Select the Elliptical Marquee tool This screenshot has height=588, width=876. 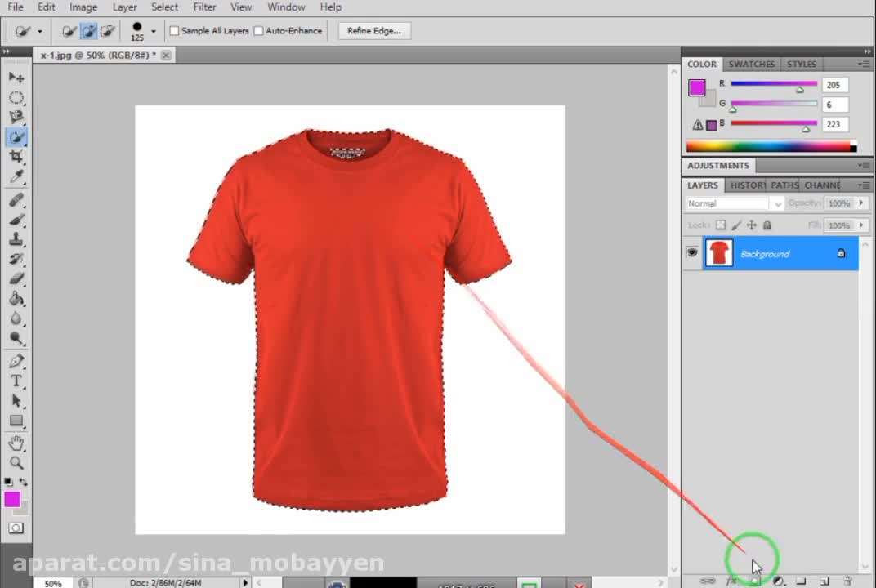point(16,97)
